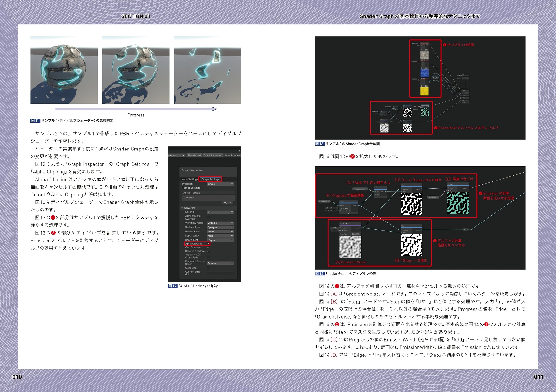Viewport: 556px width, 392px height.
Task: Click the plus icon under Active Targets
Action: [x=225, y=202]
